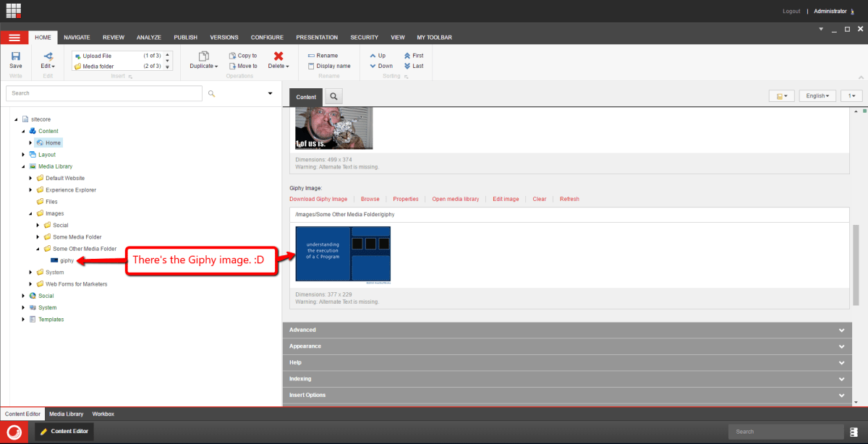Click the Open media library link
The width and height of the screenshot is (868, 444).
[x=456, y=199]
